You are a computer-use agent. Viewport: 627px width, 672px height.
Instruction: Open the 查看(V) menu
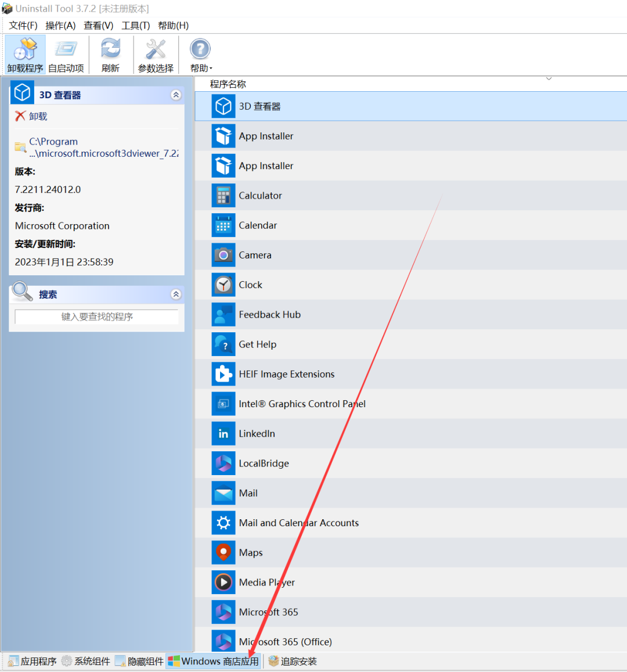(x=98, y=26)
